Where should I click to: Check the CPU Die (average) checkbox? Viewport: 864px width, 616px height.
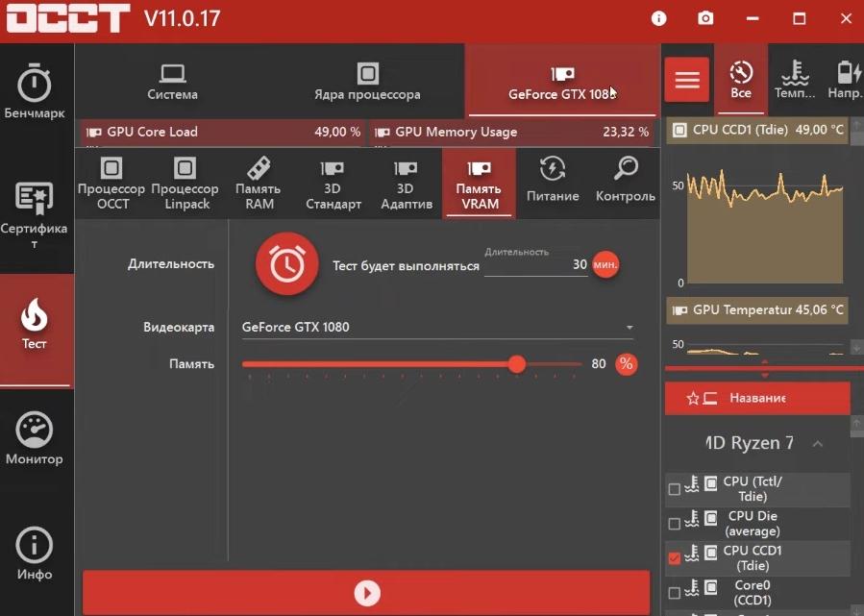(x=674, y=524)
